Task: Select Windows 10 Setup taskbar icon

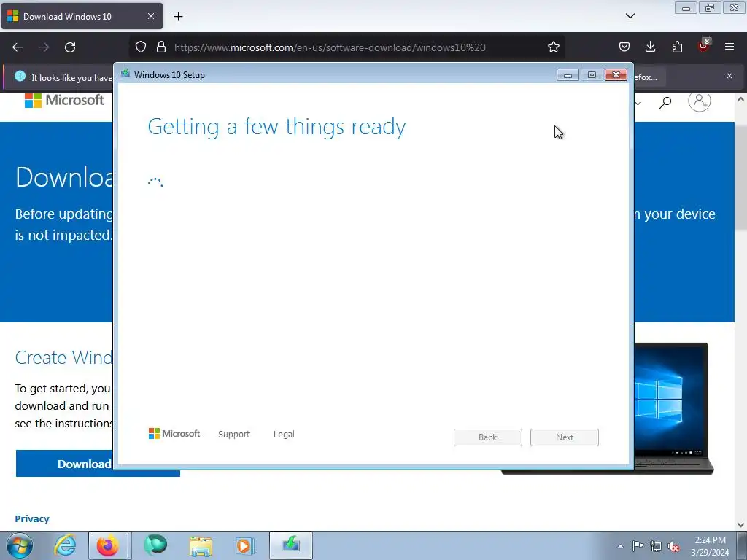Action: point(291,545)
